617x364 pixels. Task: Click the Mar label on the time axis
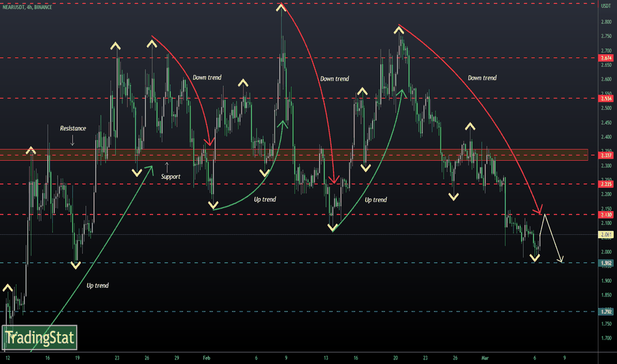(485, 358)
